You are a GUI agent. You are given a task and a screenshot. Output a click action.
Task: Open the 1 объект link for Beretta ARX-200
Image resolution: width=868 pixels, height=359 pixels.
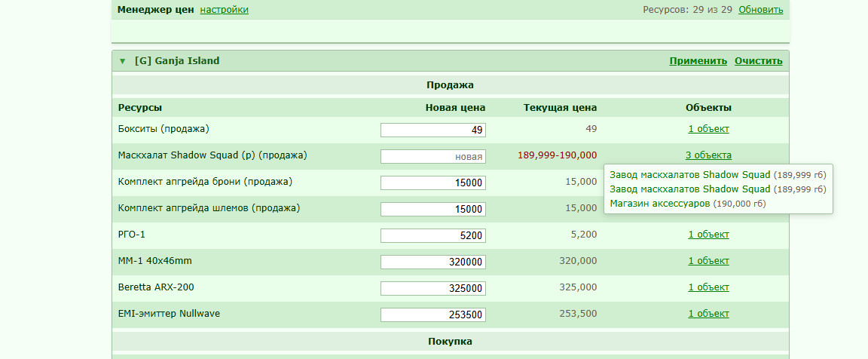point(708,287)
